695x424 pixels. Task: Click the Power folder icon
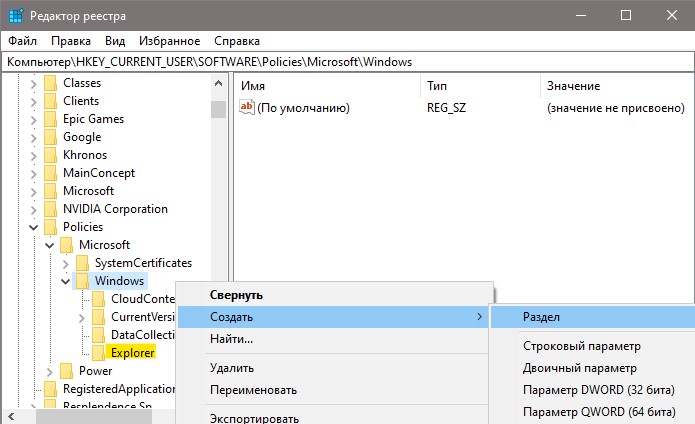coord(67,371)
